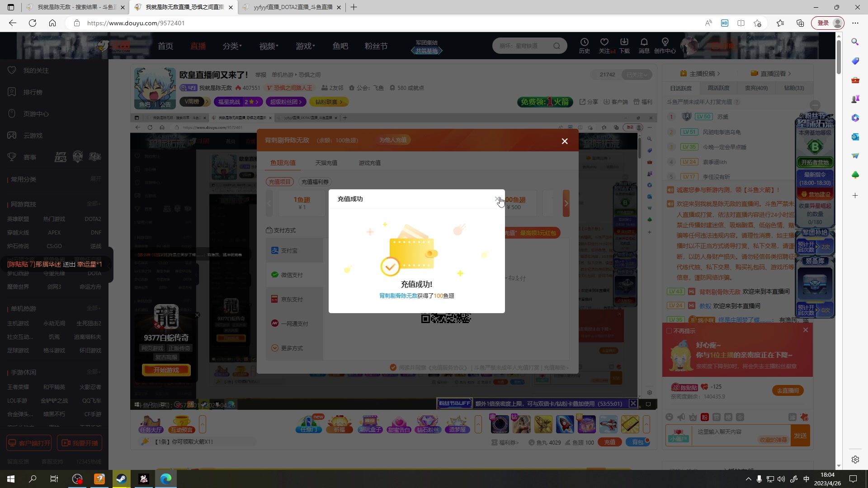Click 分享 share icon above the player
Viewport: 868px width, 488px height.
coord(589,102)
